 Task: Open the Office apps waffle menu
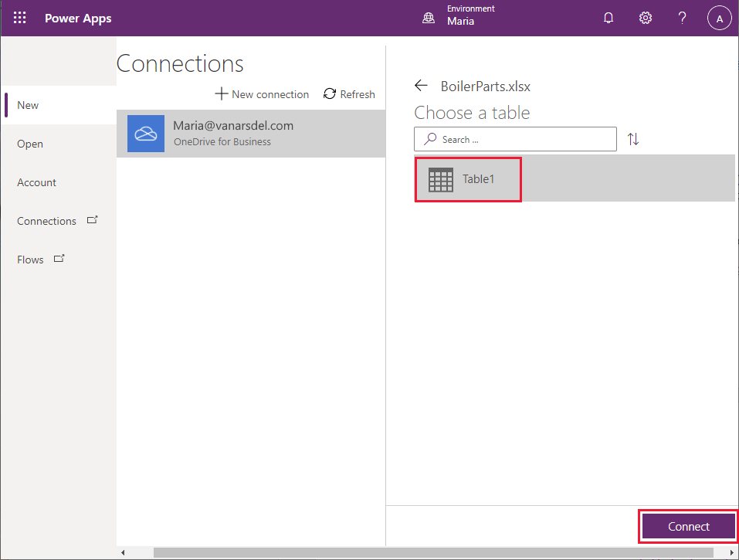point(19,17)
